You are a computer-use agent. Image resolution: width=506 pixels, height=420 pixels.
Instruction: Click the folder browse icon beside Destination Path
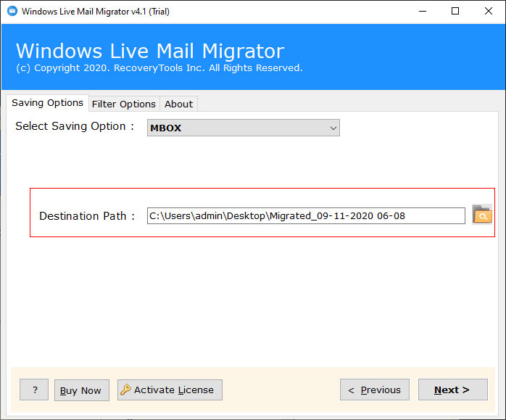(x=482, y=215)
